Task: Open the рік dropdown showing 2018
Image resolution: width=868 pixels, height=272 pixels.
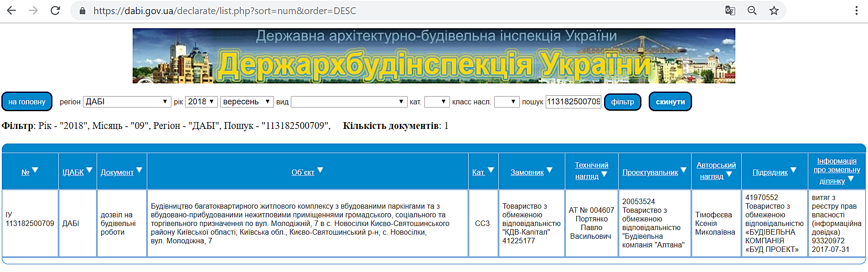Action: pos(201,102)
